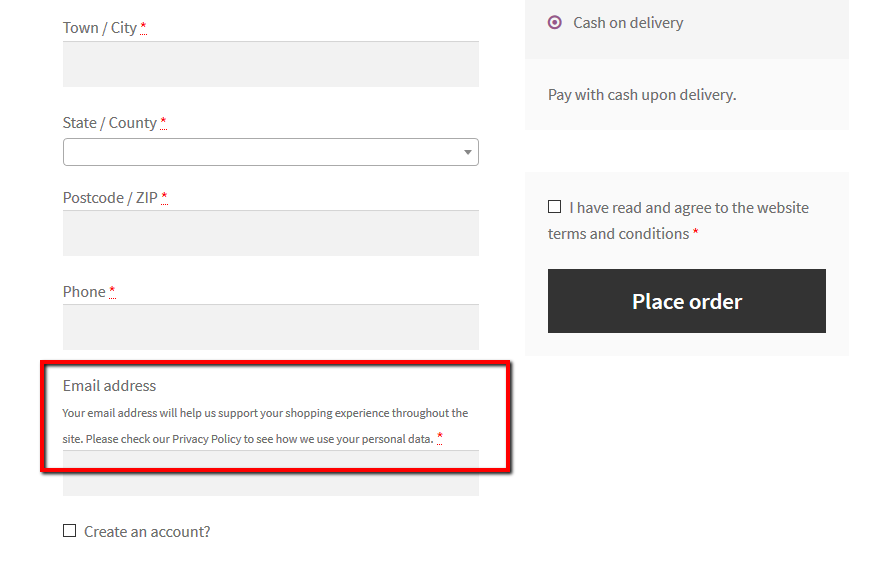
Task: Click the Privacy Policy description text
Action: pos(264,426)
